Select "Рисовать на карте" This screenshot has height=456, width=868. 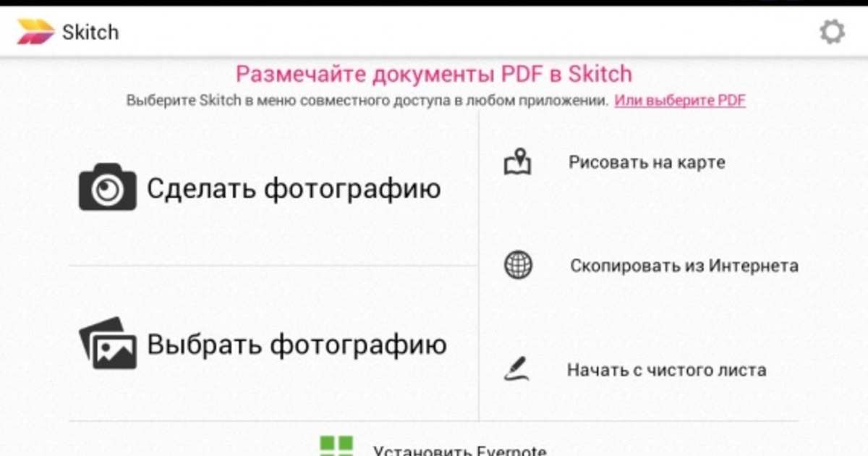click(647, 162)
